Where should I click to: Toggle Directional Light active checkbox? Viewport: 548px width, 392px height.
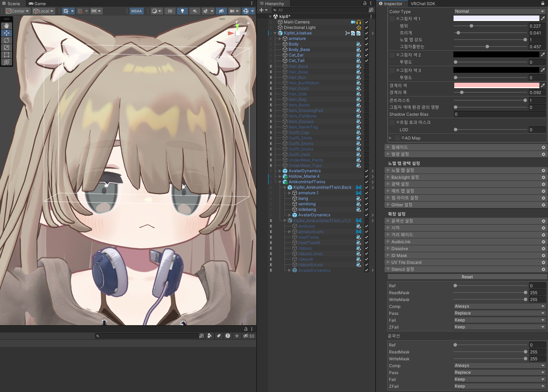pyautogui.click(x=367, y=28)
